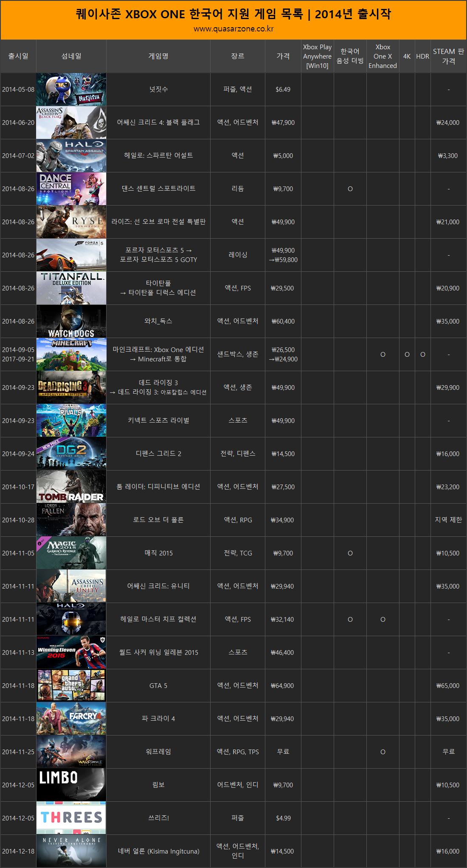Click Tomb Raider thumbnail
The height and width of the screenshot is (868, 467).
(x=71, y=487)
